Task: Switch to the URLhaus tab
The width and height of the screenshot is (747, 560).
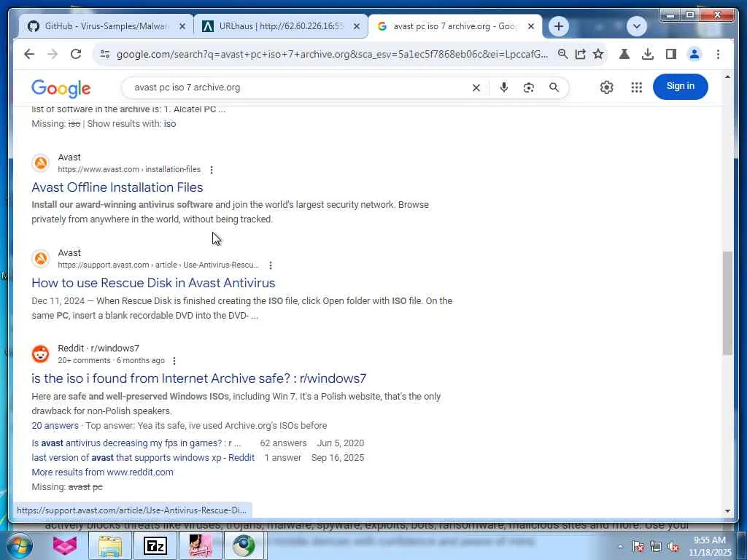Action: tap(281, 26)
